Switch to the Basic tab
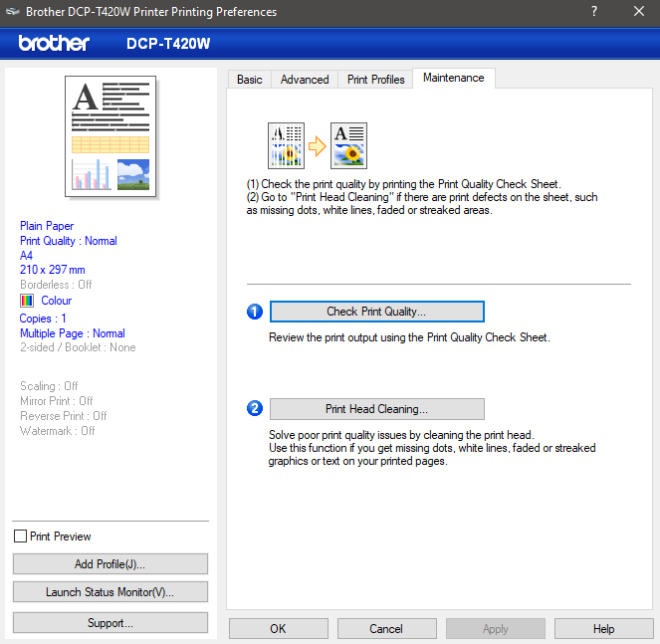This screenshot has height=644, width=660. (249, 80)
